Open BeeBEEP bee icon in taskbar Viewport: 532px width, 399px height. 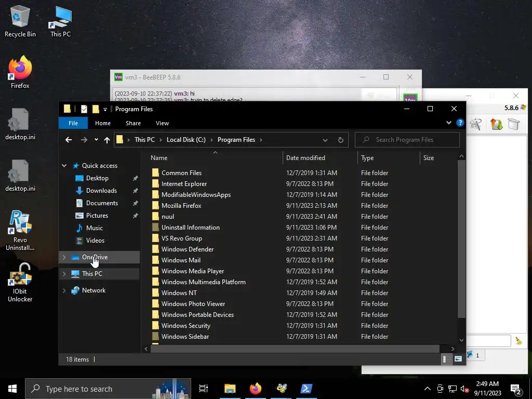[281, 389]
